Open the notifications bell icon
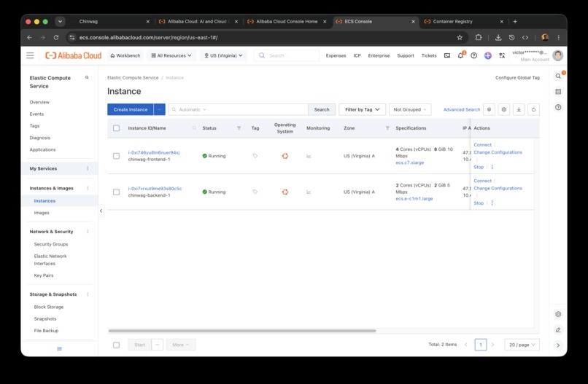The width and height of the screenshot is (588, 384). [x=460, y=55]
